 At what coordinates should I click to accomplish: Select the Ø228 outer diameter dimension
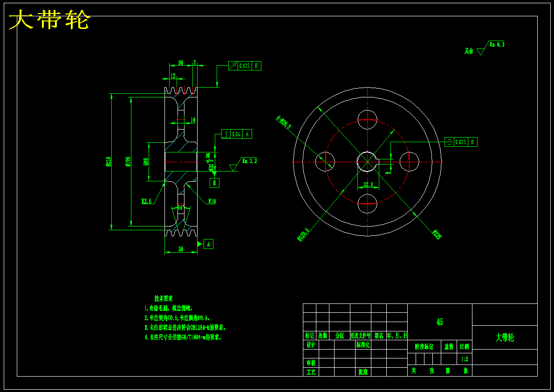(437, 235)
